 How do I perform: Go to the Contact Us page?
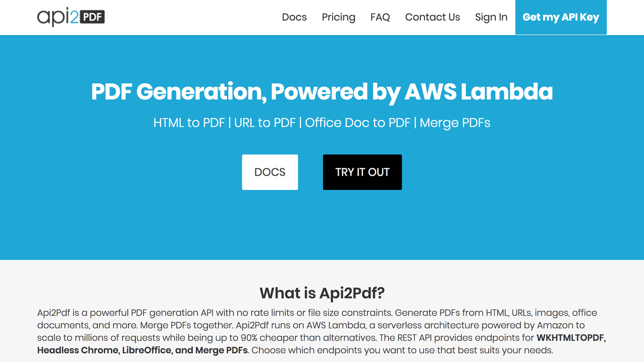click(432, 17)
